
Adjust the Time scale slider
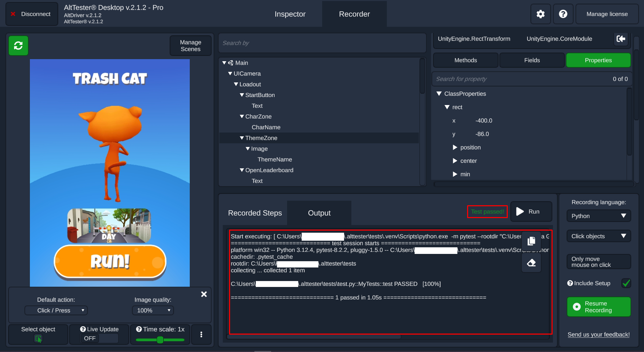coord(160,340)
